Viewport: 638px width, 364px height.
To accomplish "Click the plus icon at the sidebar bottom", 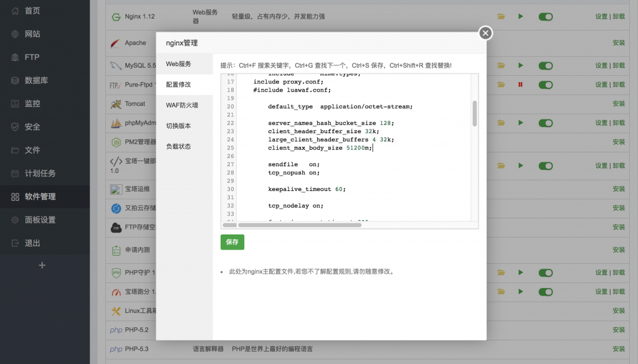I will (42, 266).
